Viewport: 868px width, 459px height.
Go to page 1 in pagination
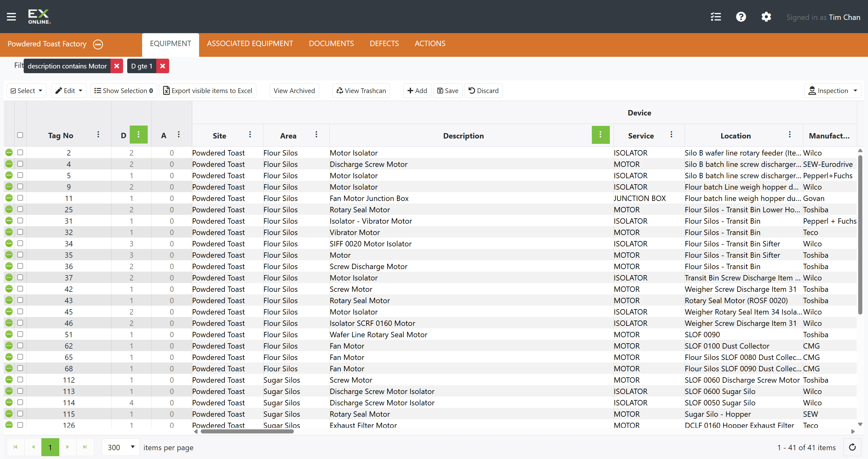click(x=50, y=447)
